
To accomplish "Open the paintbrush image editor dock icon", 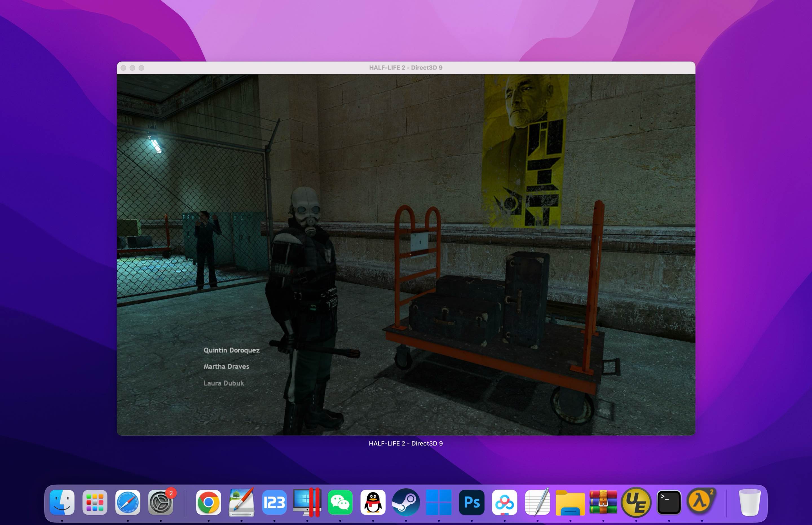I will (x=241, y=502).
